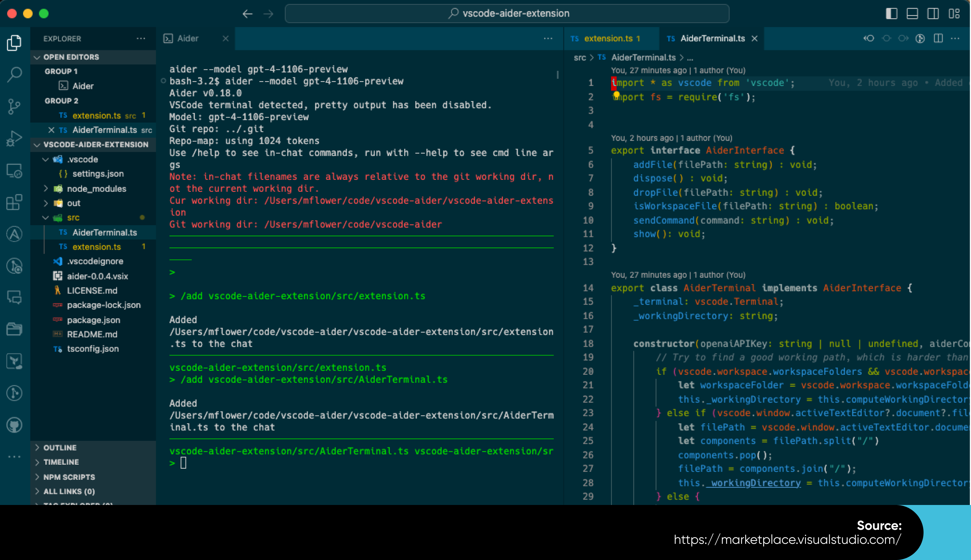Toggle the primary sidebar layout icon

[892, 14]
